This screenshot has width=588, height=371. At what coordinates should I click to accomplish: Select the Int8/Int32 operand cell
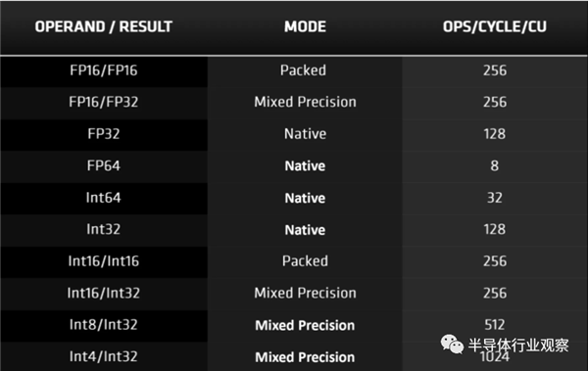104,325
